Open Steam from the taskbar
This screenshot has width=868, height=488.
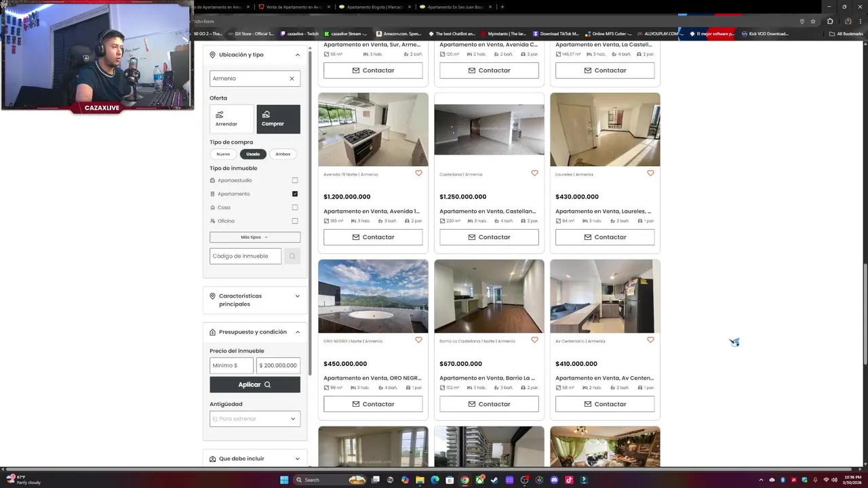494,480
